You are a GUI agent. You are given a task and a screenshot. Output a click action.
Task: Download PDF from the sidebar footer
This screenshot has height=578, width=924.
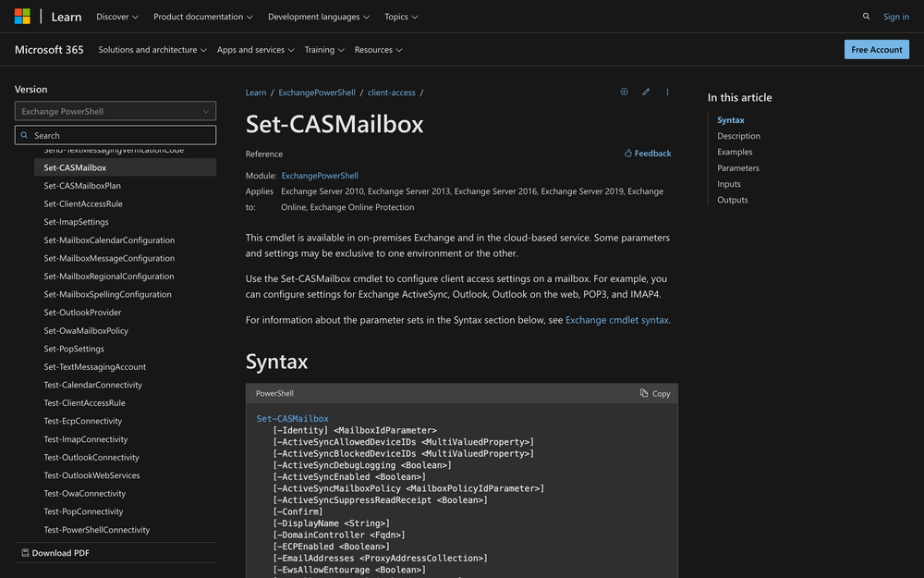[56, 553]
